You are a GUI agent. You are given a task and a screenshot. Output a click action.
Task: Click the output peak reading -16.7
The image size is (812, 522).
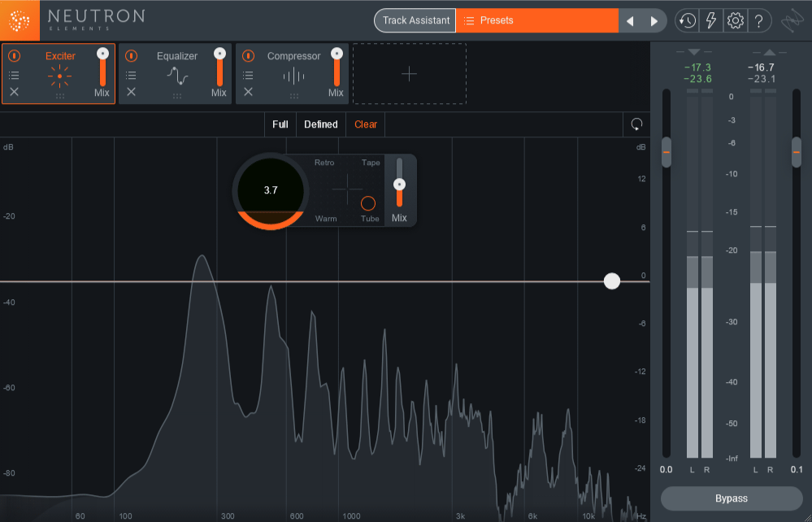[x=761, y=67]
